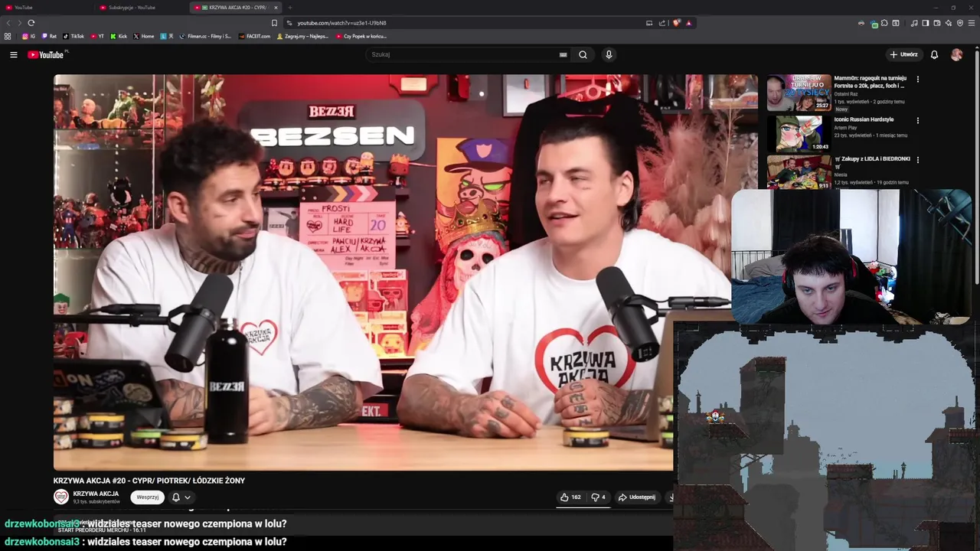Open Brave Leo AI sparkle icon
This screenshot has width=980, height=551.
pyautogui.click(x=949, y=23)
